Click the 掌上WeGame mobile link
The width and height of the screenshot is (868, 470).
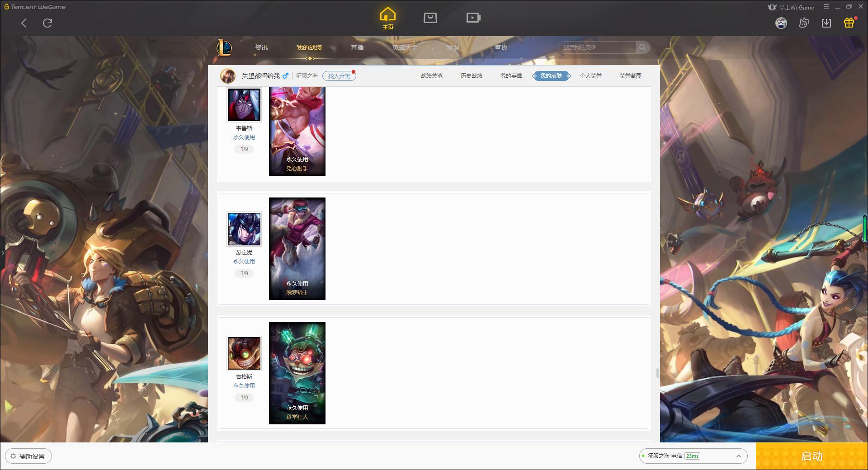[x=791, y=7]
